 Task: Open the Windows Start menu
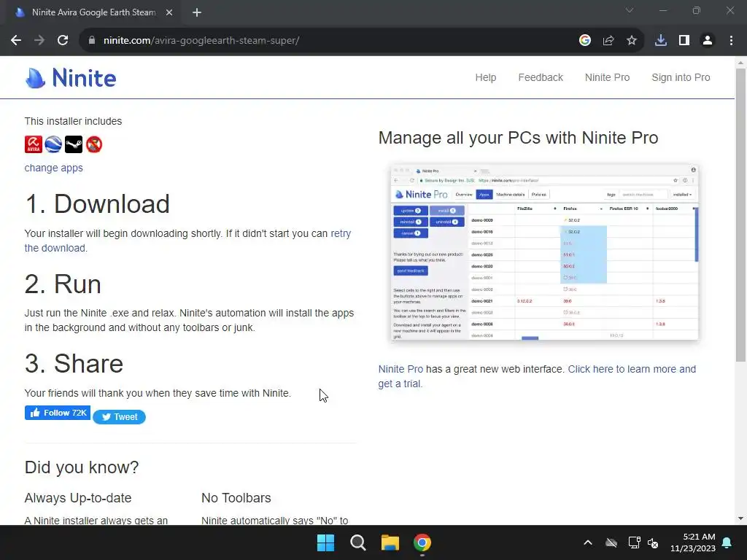pos(326,542)
